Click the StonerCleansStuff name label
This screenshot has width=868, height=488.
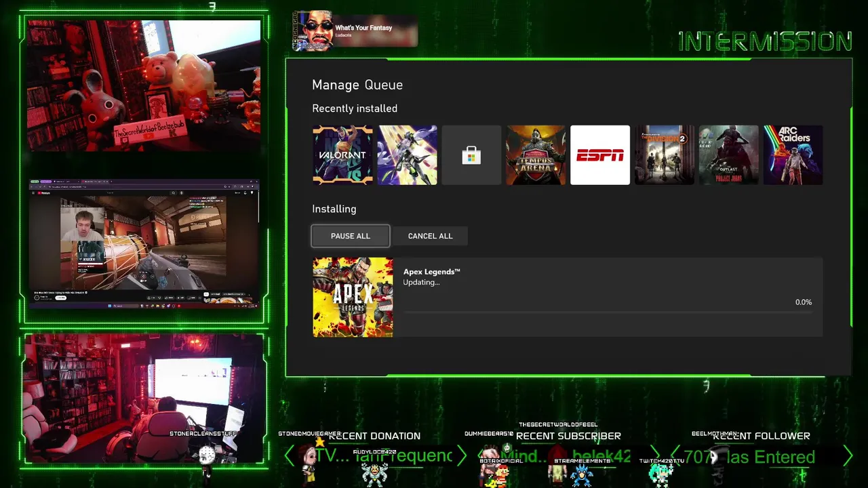click(203, 434)
